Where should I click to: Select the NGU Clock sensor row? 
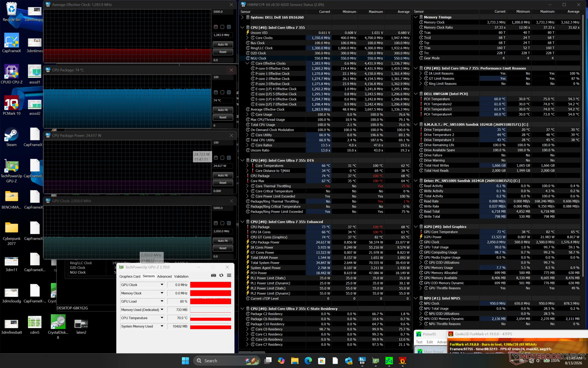[x=325, y=58]
